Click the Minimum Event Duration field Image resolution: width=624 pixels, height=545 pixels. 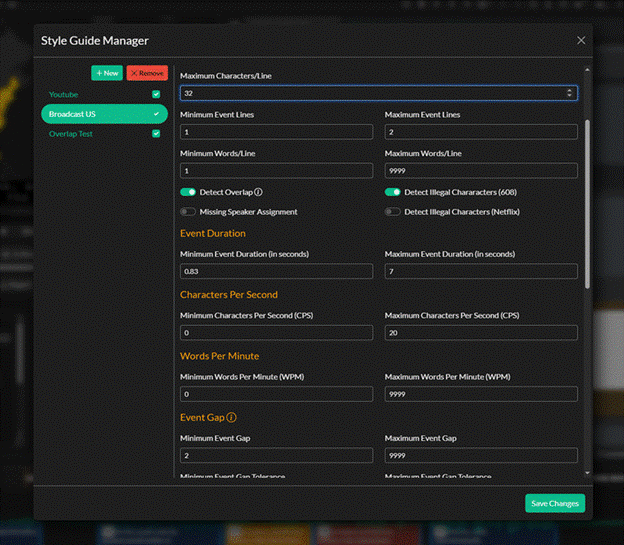(x=276, y=272)
